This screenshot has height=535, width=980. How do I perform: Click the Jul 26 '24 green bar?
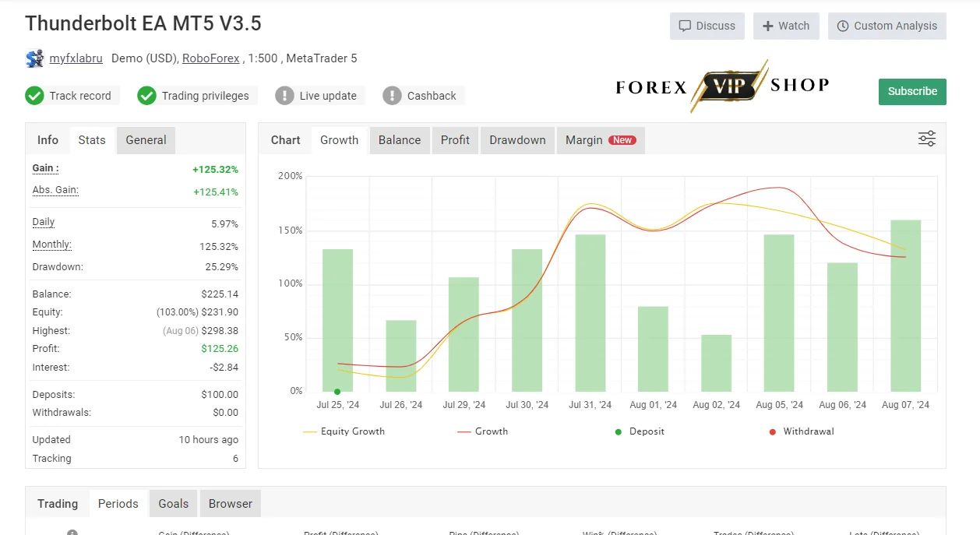pos(400,356)
